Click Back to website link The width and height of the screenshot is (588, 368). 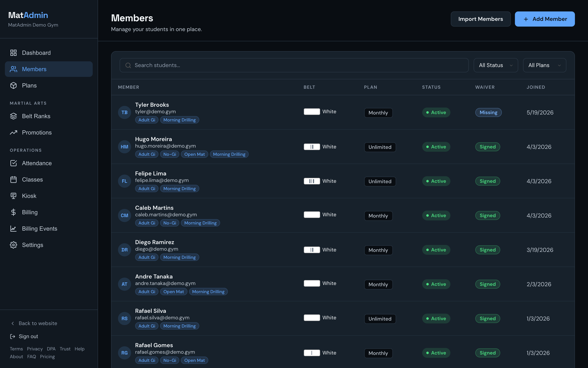[x=33, y=323]
